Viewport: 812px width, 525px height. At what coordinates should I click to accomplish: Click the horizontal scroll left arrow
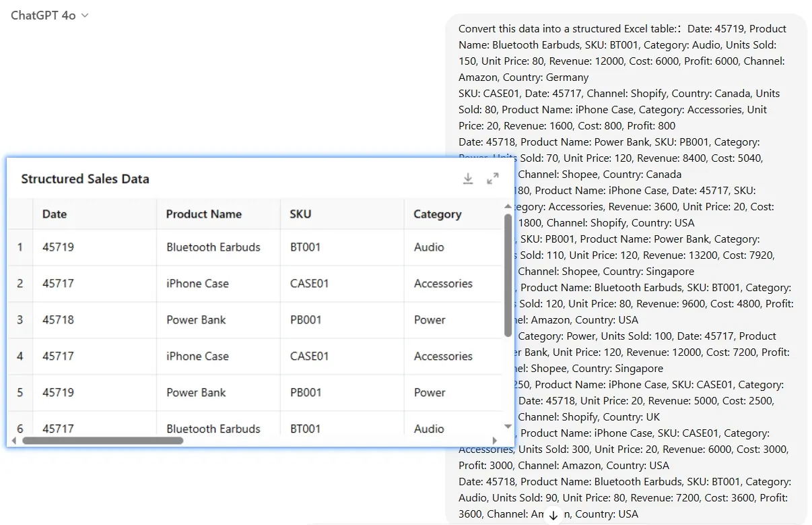coord(13,441)
